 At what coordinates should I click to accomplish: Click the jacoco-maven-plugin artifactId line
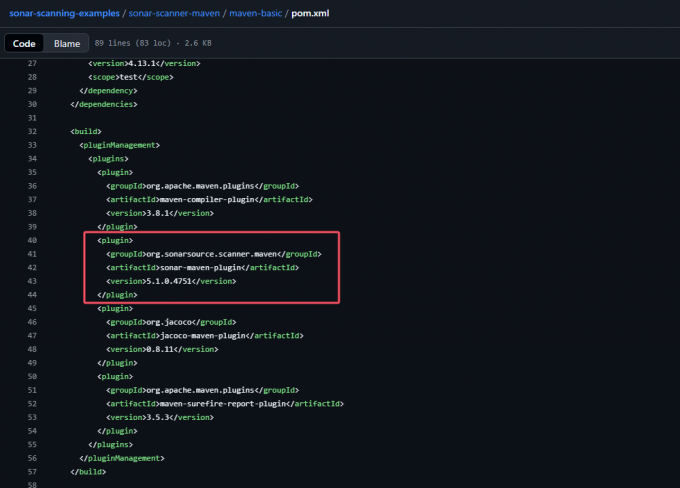206,336
